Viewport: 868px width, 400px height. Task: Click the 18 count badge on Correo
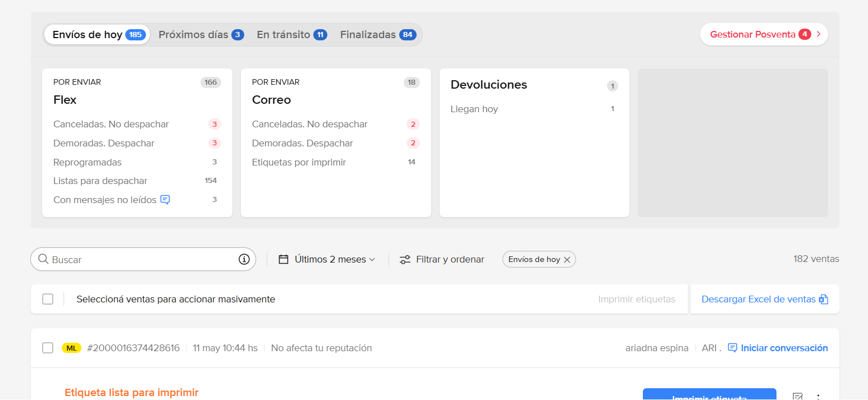tap(412, 82)
